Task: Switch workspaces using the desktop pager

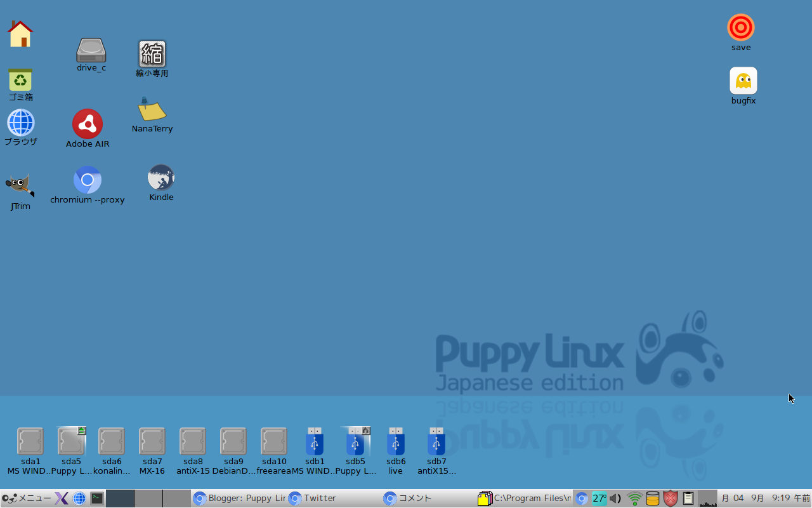Action: tap(121, 498)
